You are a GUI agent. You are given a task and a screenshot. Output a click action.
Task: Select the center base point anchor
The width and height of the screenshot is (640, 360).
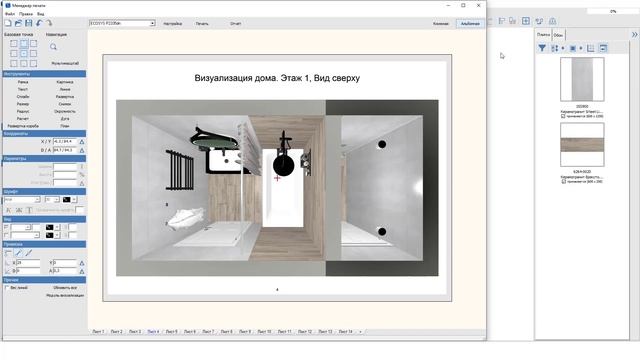24,53
